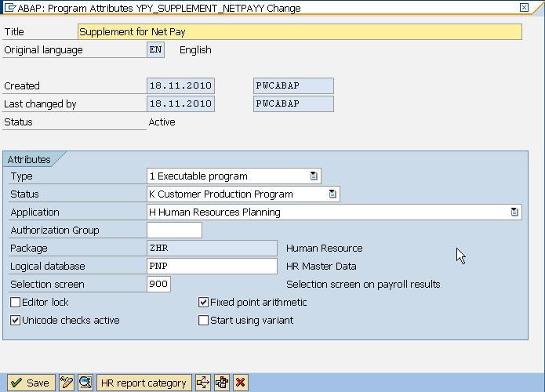
Task: Toggle Unicode checks active checkbox
Action: 16,320
